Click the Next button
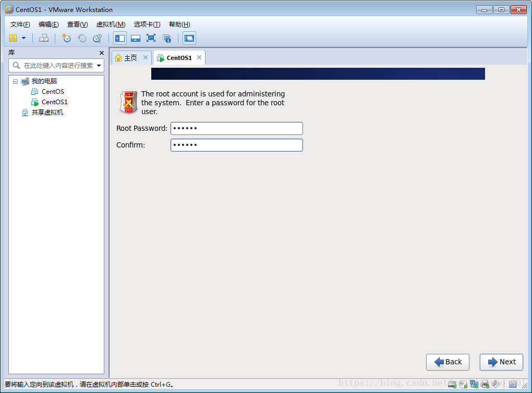 501,362
